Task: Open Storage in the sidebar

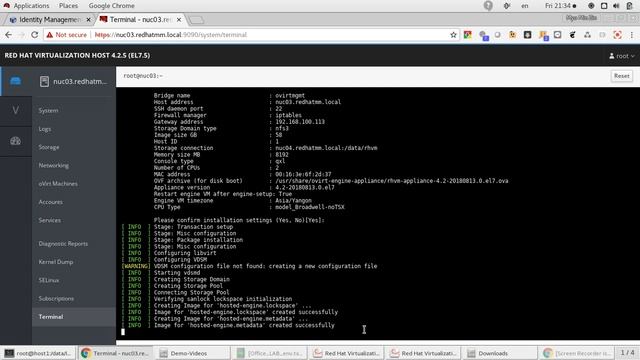Action: tap(49, 147)
